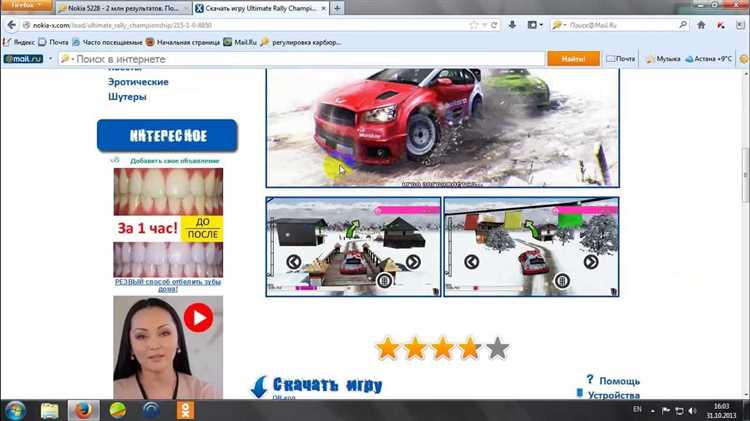The image size is (750, 421).
Task: Open the Яндекс bookmark
Action: [19, 42]
